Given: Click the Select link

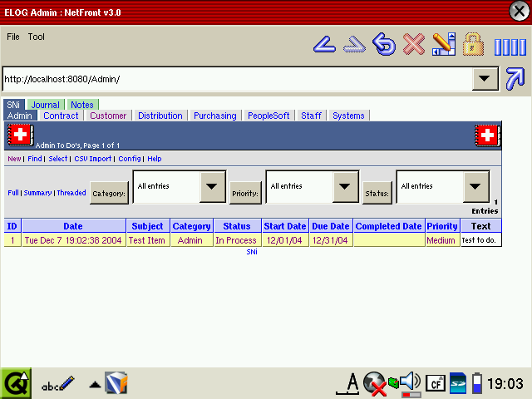Looking at the screenshot, I should 57,159.
